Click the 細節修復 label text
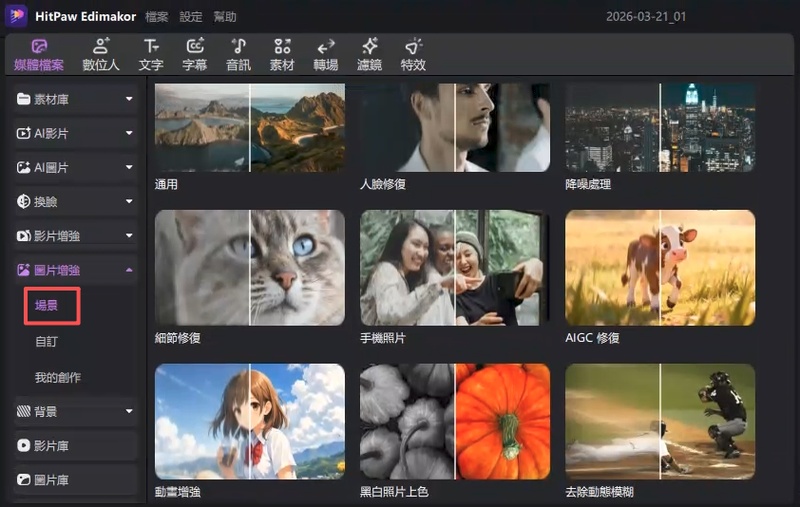The height and width of the screenshot is (507, 800). (x=178, y=338)
